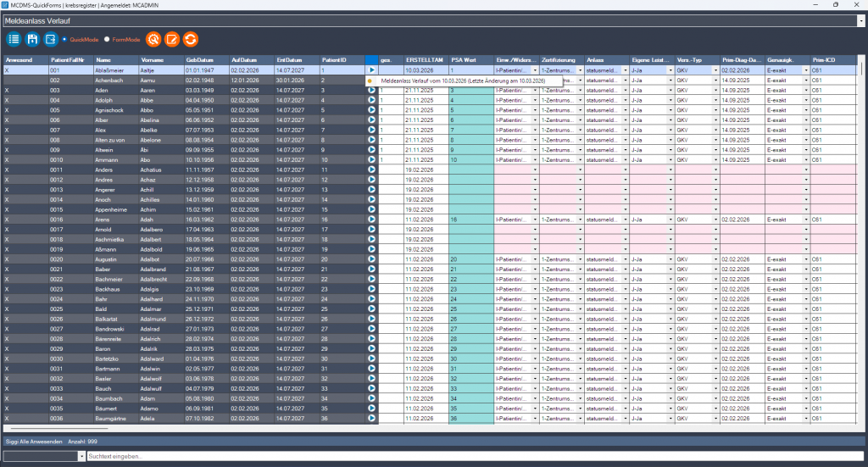The height and width of the screenshot is (467, 868).
Task: Click the Suchtext eingeben search field
Action: (x=475, y=456)
